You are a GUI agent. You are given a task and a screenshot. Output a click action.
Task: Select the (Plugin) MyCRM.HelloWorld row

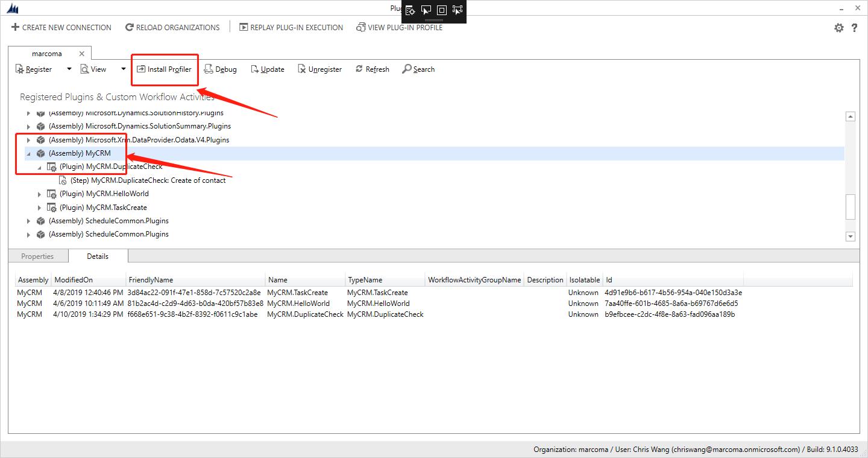[104, 194]
